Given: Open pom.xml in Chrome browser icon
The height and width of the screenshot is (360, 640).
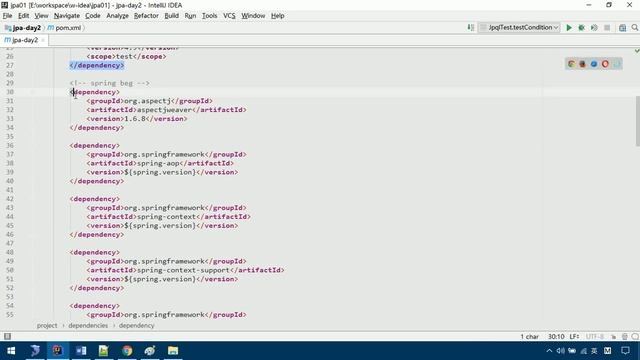Looking at the screenshot, I should click(571, 64).
